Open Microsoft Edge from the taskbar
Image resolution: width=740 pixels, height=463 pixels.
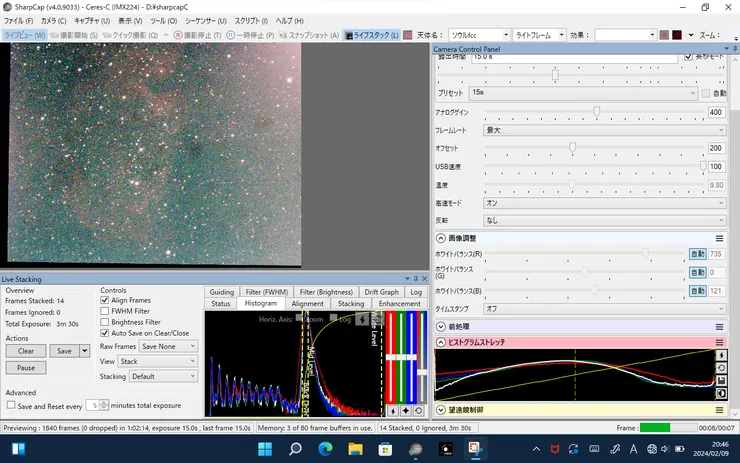325,450
